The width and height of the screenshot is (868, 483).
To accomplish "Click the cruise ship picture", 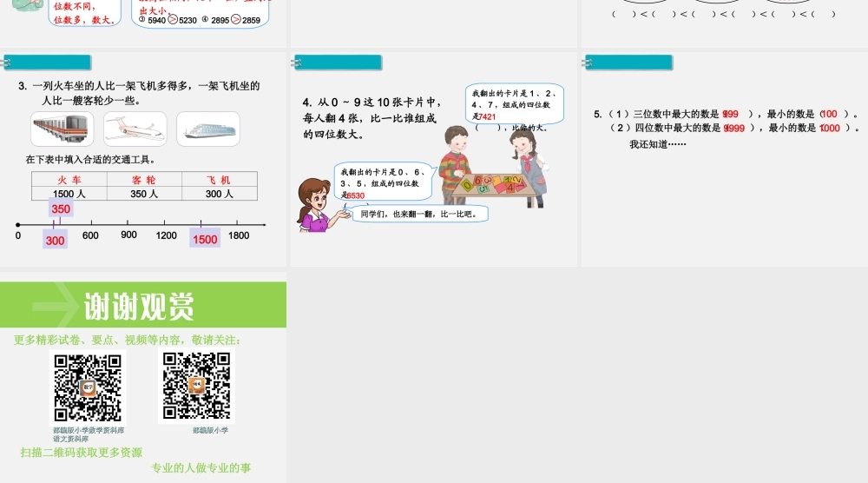I will click(208, 129).
